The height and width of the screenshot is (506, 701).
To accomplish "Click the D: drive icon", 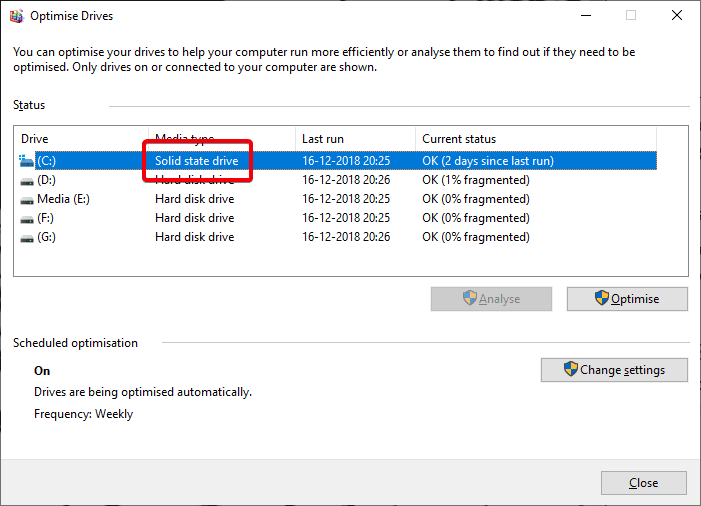I will pyautogui.click(x=27, y=181).
